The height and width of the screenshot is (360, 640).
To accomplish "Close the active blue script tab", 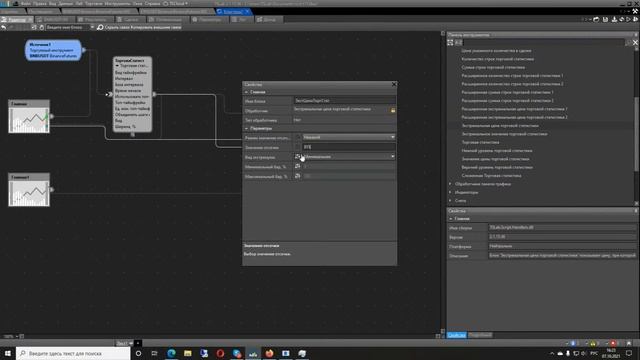I will coord(247,11).
